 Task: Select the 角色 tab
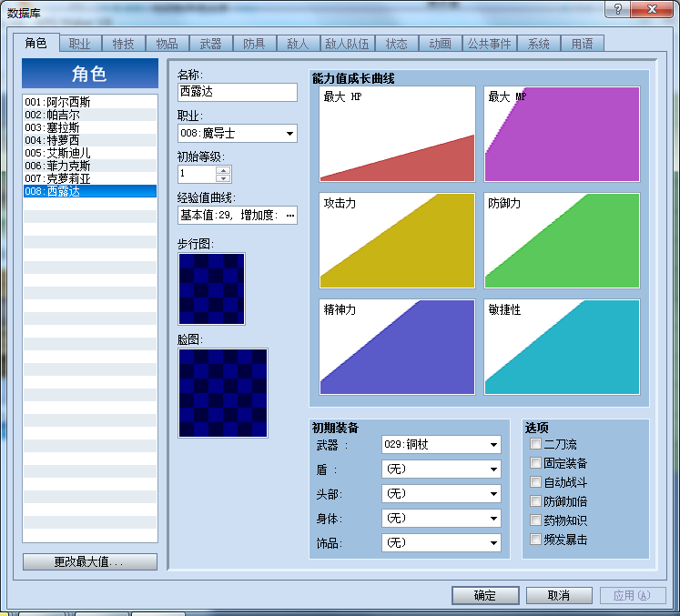coord(36,43)
